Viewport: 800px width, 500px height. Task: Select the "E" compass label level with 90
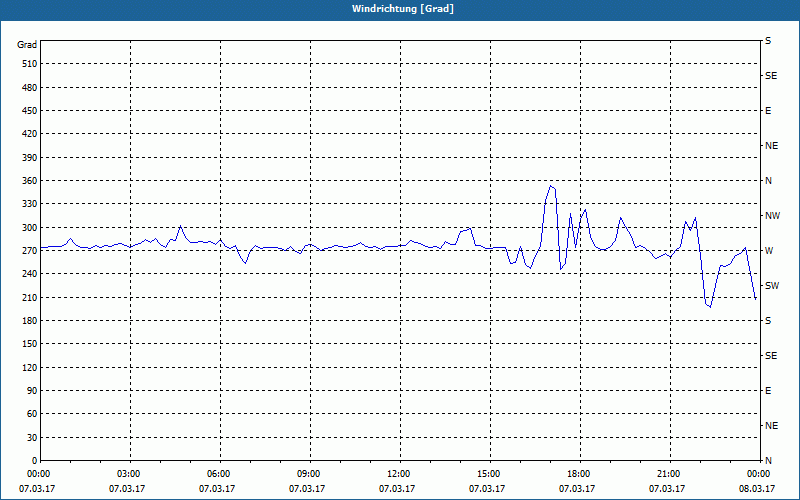[768, 391]
